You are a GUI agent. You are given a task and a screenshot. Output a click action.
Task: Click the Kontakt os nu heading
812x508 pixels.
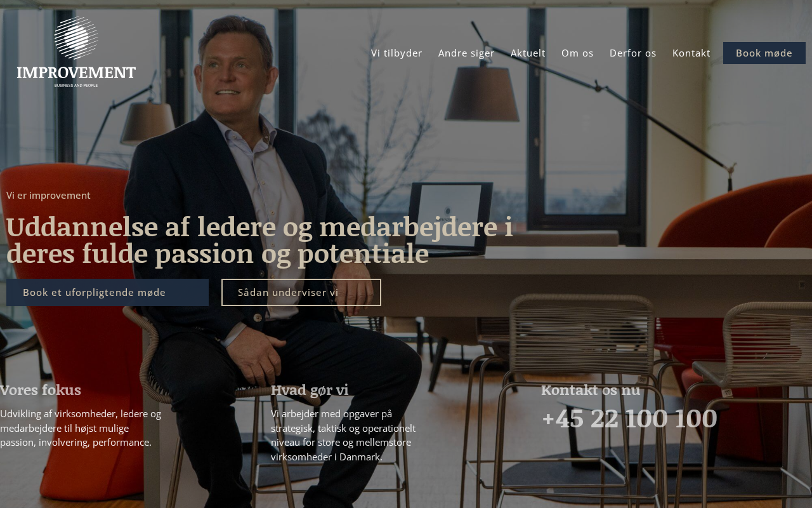tap(591, 390)
